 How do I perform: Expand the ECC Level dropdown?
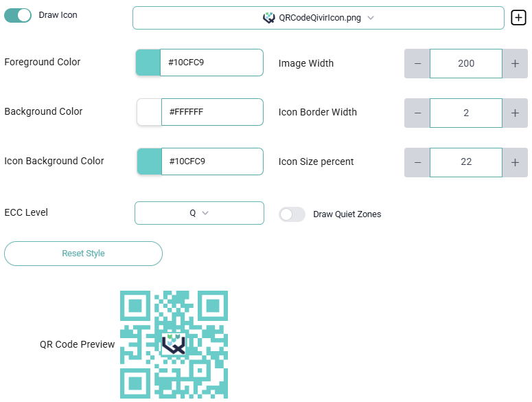(199, 213)
